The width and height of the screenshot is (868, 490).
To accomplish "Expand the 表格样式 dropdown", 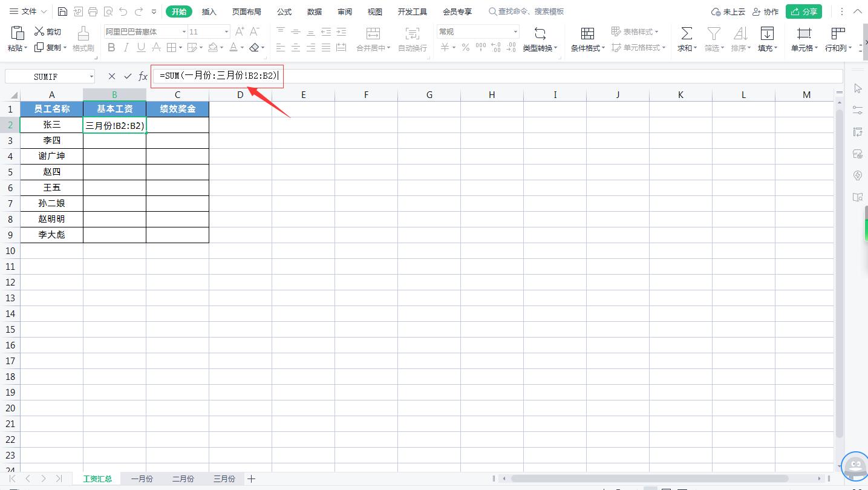I will pos(657,32).
